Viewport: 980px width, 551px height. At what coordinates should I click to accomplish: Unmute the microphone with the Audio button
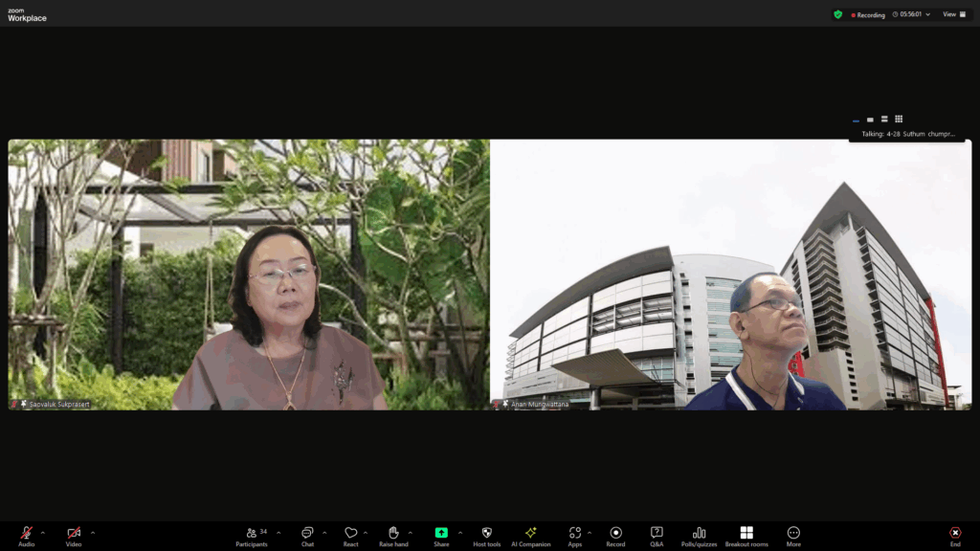click(26, 536)
